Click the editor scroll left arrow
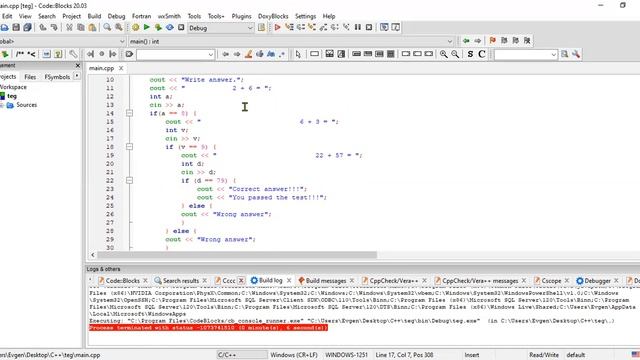640x360 pixels. (93, 255)
